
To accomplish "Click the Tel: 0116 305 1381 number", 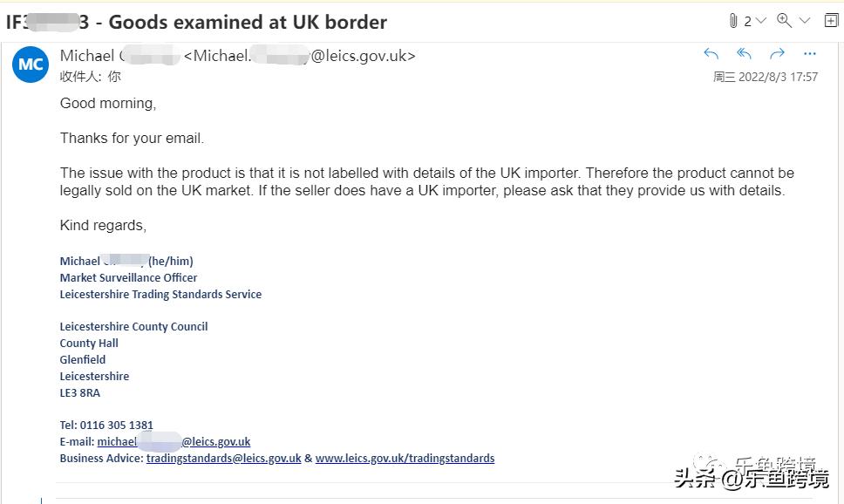I will (106, 425).
